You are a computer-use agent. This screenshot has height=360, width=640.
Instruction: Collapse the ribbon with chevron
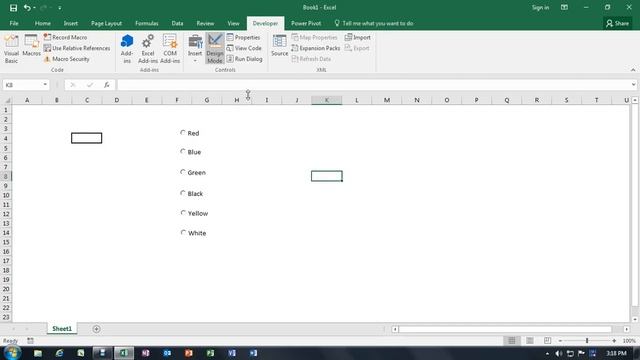coord(633,70)
